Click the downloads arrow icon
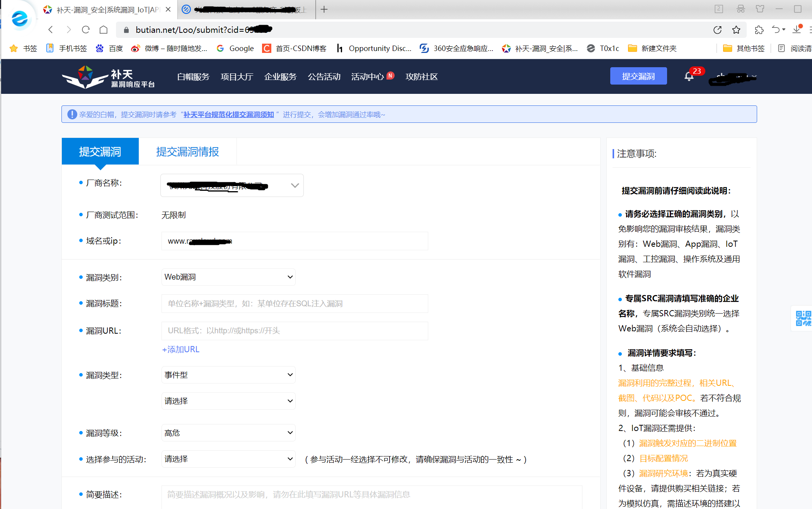Screen dimensions: 812x509 [x=797, y=30]
